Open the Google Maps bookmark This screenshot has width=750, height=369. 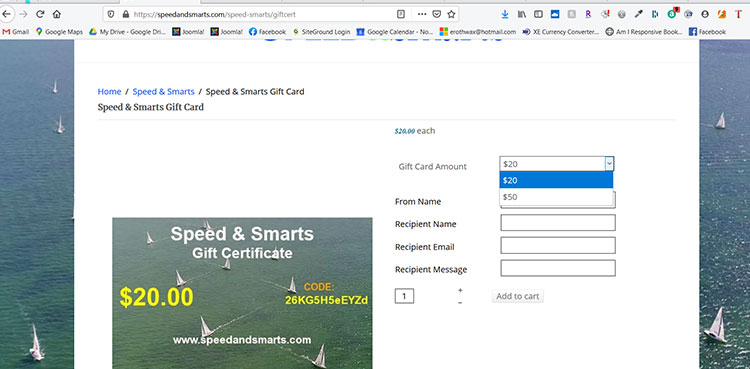[59, 32]
